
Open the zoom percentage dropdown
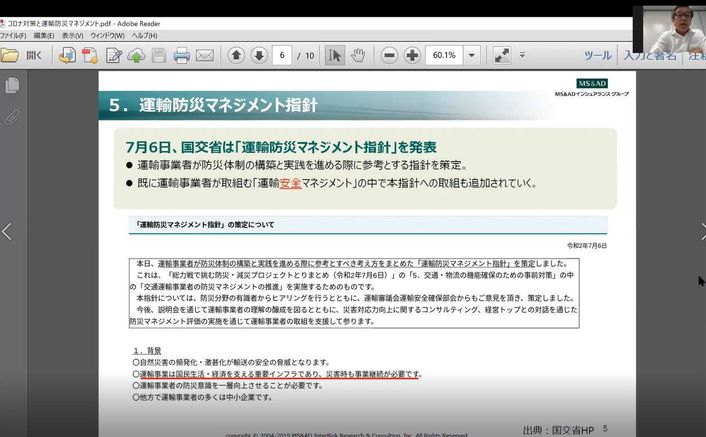click(x=470, y=55)
